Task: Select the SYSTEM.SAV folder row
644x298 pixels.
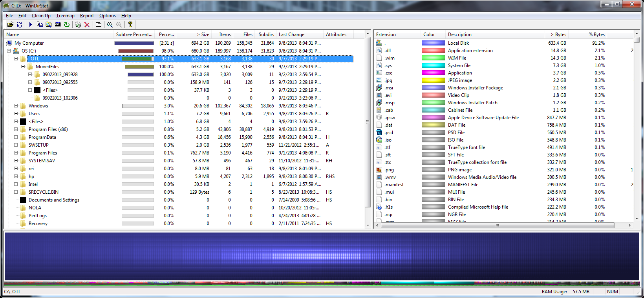Action: [x=179, y=161]
